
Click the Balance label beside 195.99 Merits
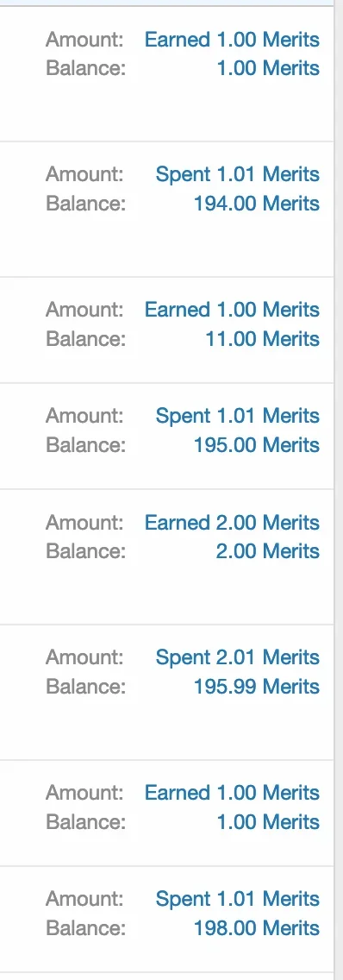click(x=85, y=687)
